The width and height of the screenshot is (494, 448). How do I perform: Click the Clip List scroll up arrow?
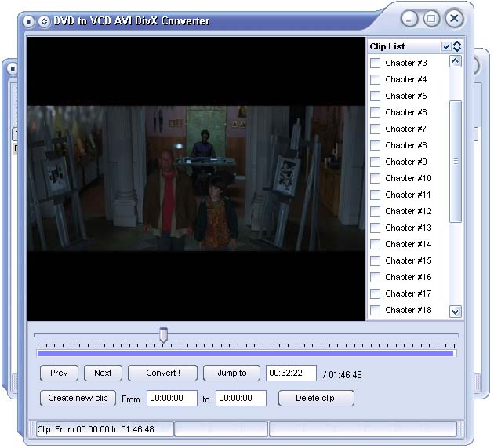point(456,61)
